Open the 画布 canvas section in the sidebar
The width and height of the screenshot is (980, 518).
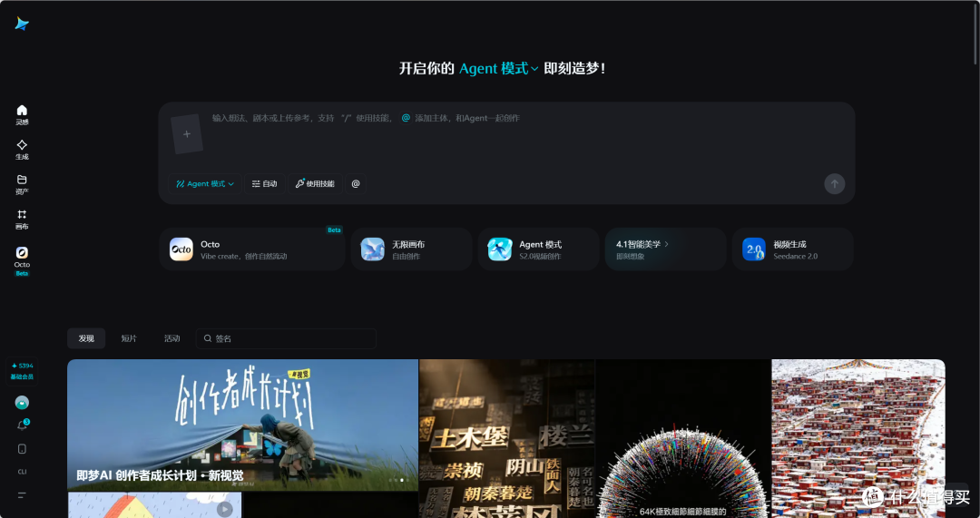(x=22, y=220)
